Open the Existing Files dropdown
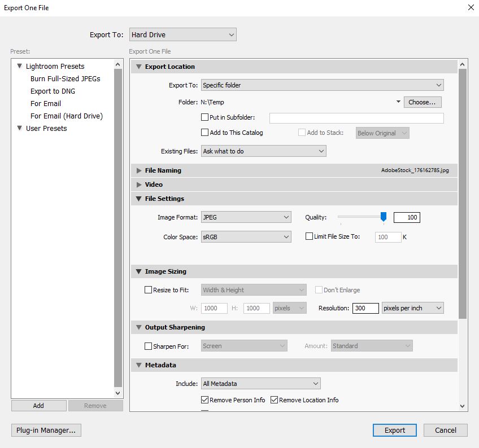Screen dimensions: 479x448 264,151
